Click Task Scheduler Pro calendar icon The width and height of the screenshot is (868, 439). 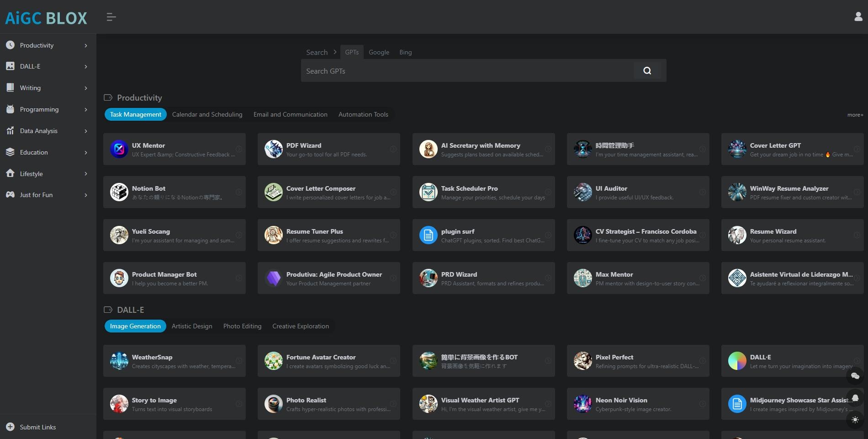[429, 192]
